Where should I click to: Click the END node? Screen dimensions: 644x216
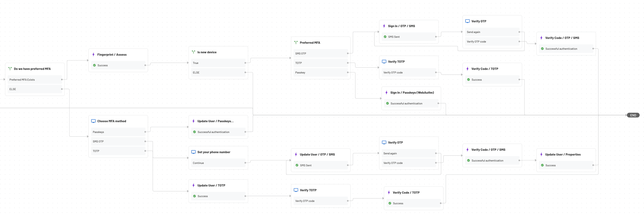tap(633, 115)
